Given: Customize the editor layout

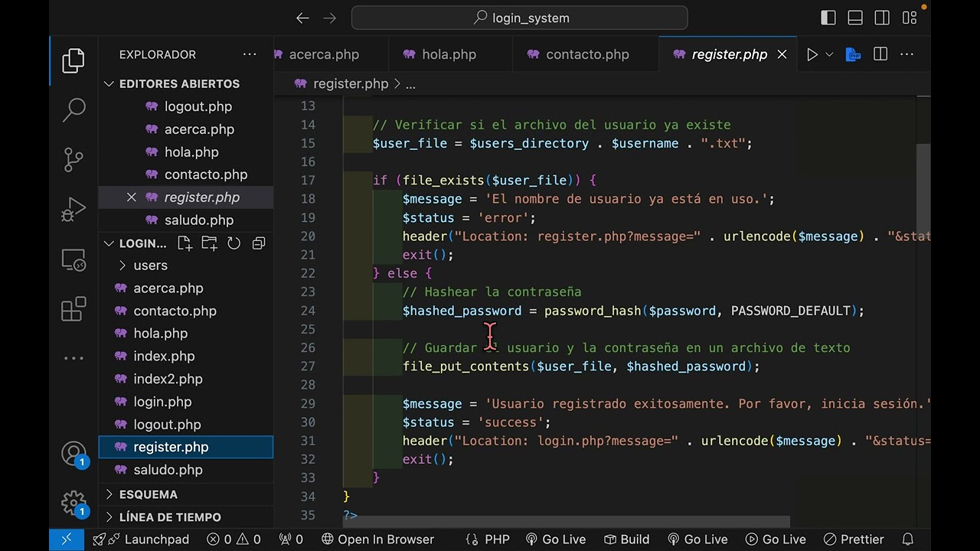Looking at the screenshot, I should coord(909,18).
